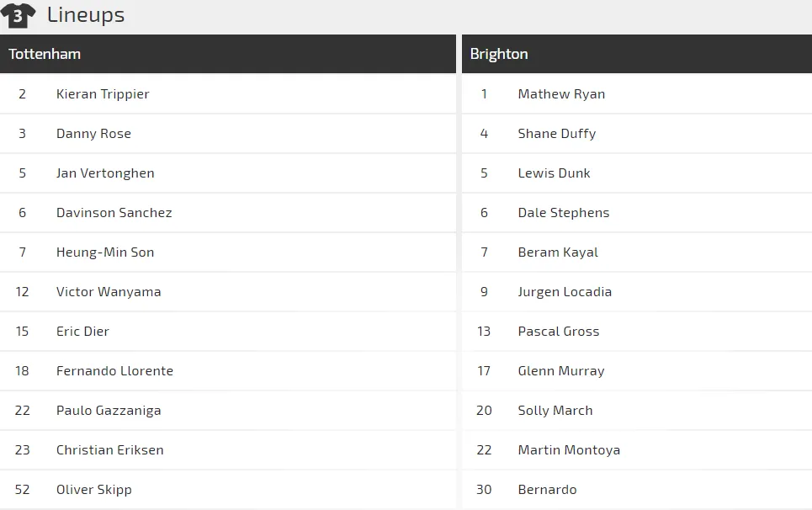
Task: Click Victor Wanyama's name
Action: pos(109,292)
